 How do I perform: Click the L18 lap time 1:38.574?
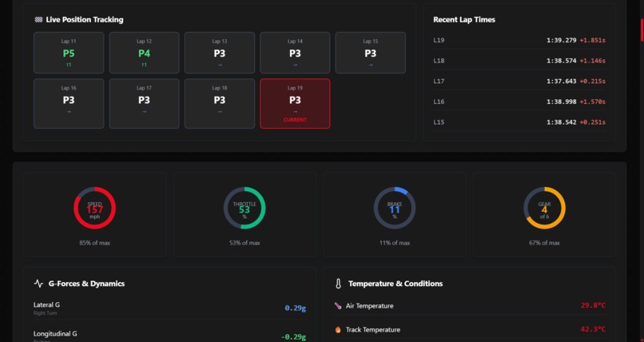point(562,61)
